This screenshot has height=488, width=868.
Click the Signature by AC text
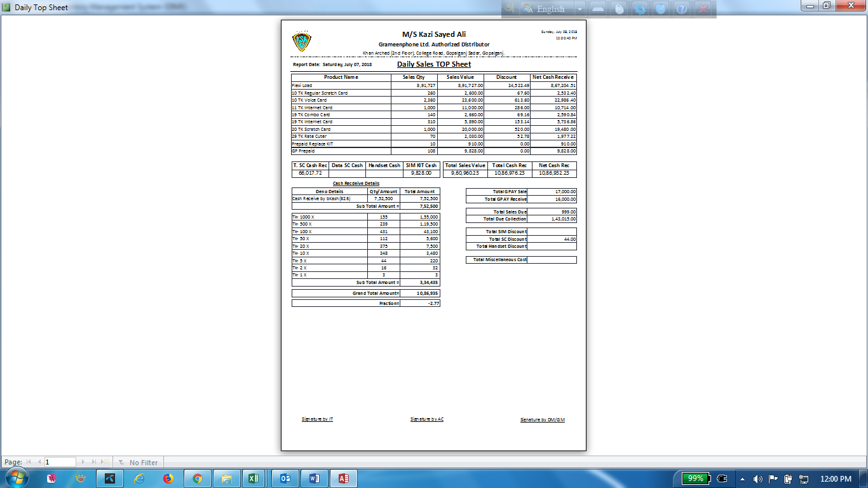427,419
